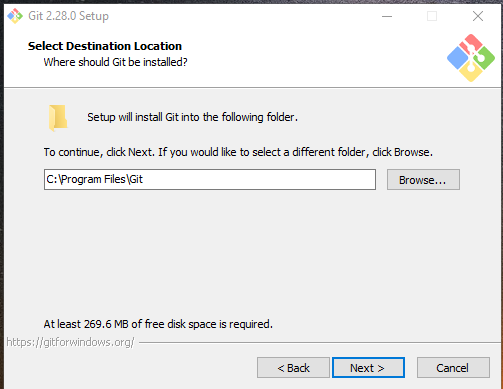Click the "To continue, click Next" instruction text

(x=238, y=152)
